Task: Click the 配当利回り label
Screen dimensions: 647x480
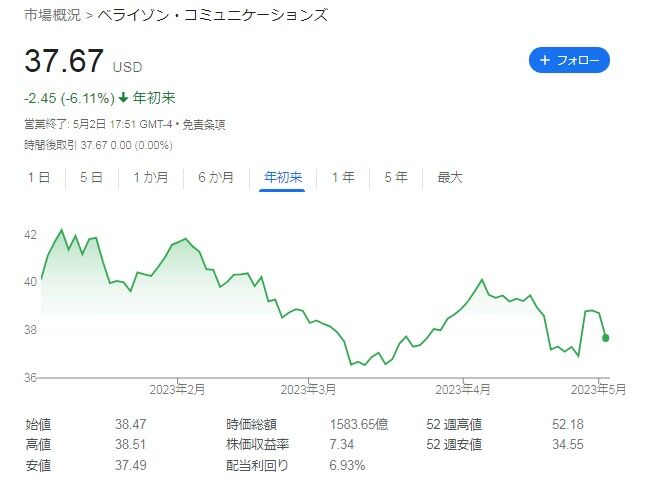Action: (x=257, y=465)
